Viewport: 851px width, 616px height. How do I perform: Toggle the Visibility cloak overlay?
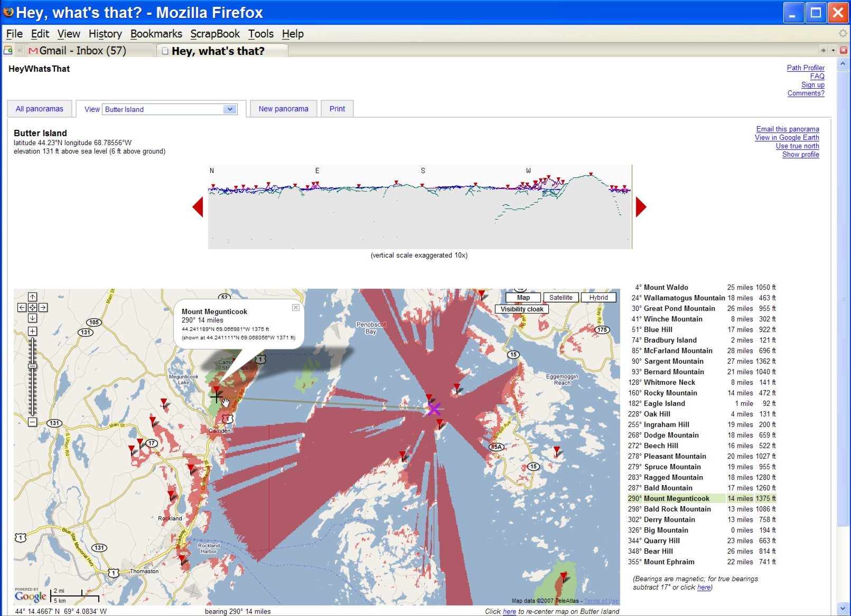pyautogui.click(x=522, y=309)
